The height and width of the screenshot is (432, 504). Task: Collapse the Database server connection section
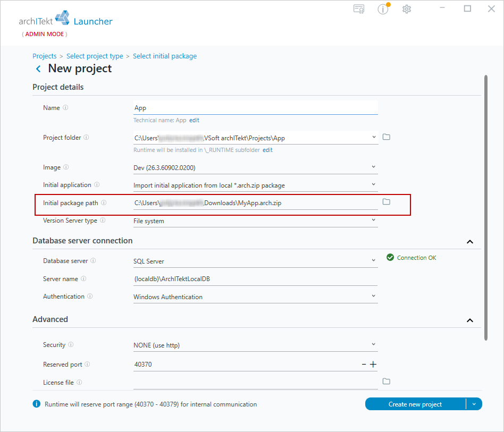(470, 242)
